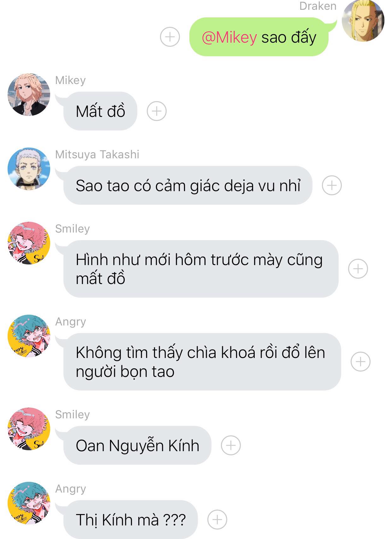The width and height of the screenshot is (392, 539).
Task: Tap plus icon beside "Không tìm thấy chìa khoá" message
Action: coord(360,362)
